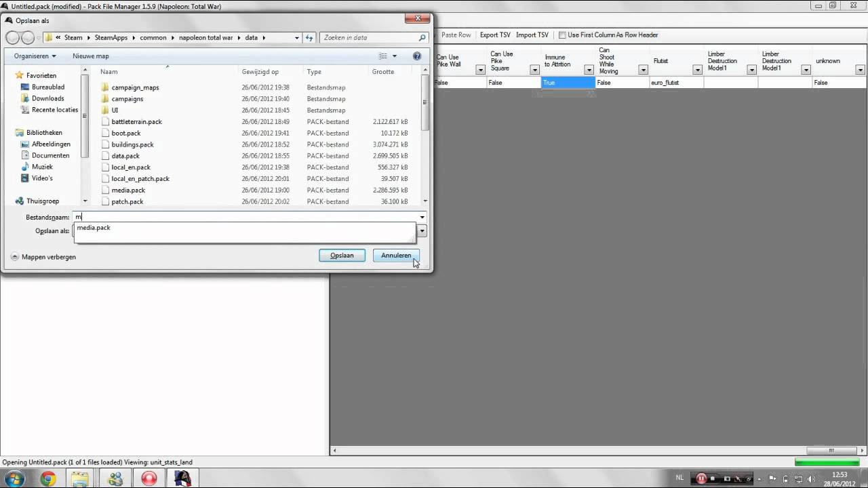Expand the address bar history dropdown
This screenshot has width=868, height=488.
[x=297, y=38]
